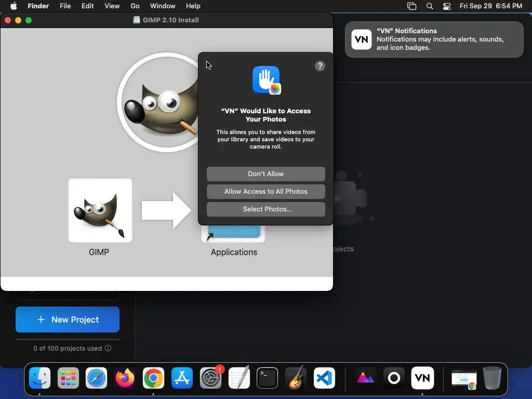This screenshot has width=532, height=399.
Task: Open Trash from the Dock
Action: point(493,378)
